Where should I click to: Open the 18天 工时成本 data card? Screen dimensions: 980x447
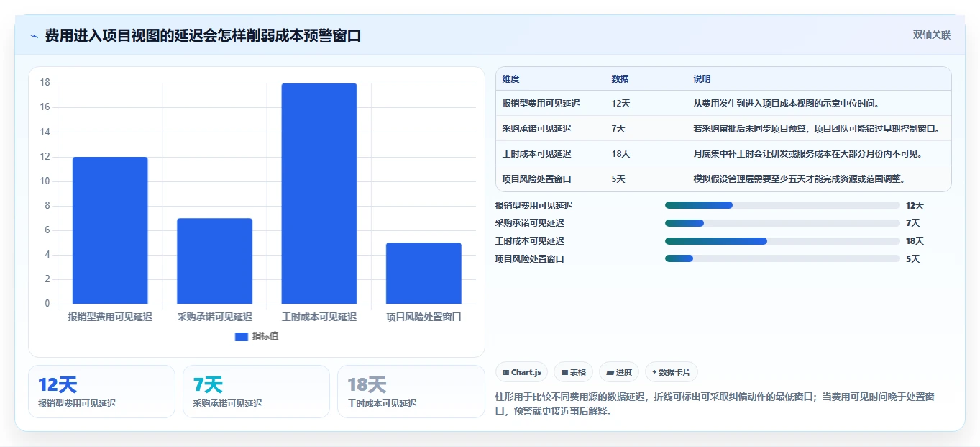[x=411, y=392]
